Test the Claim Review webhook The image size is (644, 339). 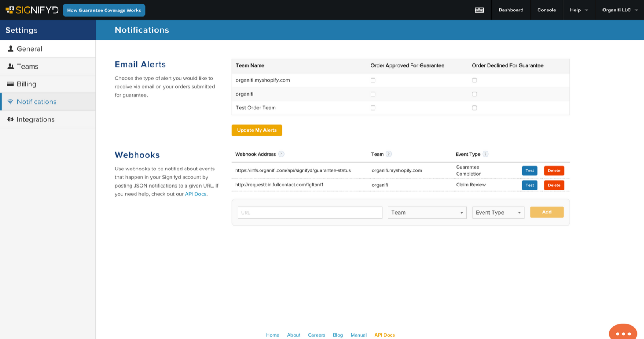coord(529,185)
